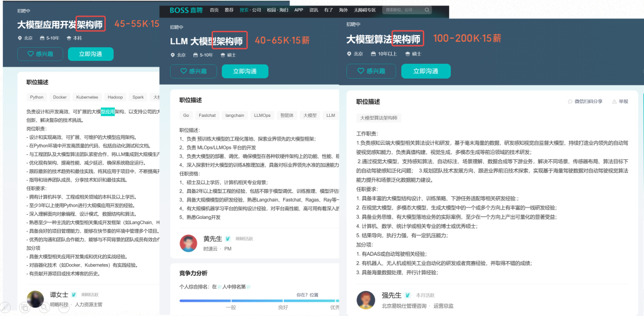This screenshot has width=644, height=316.
Task: Open 无障碍专区 in navigation bar
Action: 364,10
